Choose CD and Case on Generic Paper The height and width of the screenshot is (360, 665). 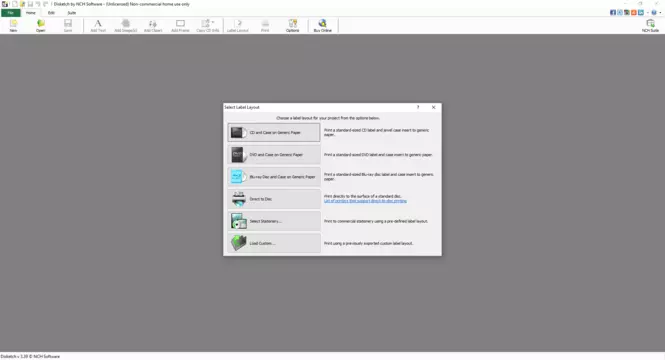point(274,133)
